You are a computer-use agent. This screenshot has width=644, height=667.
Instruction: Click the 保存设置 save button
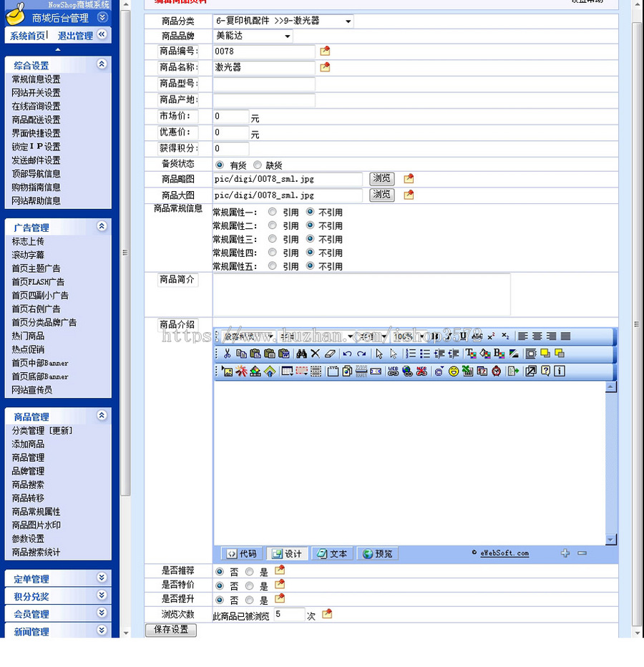coord(171,630)
